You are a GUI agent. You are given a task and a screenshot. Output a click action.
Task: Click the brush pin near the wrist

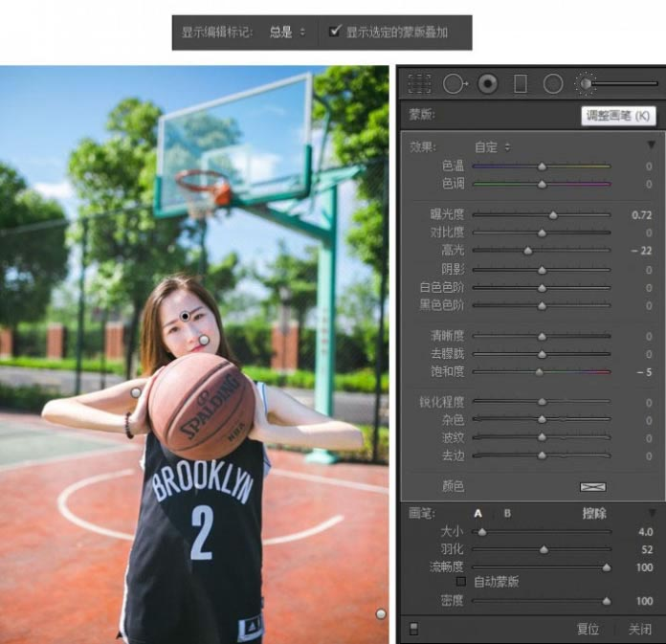(136, 392)
